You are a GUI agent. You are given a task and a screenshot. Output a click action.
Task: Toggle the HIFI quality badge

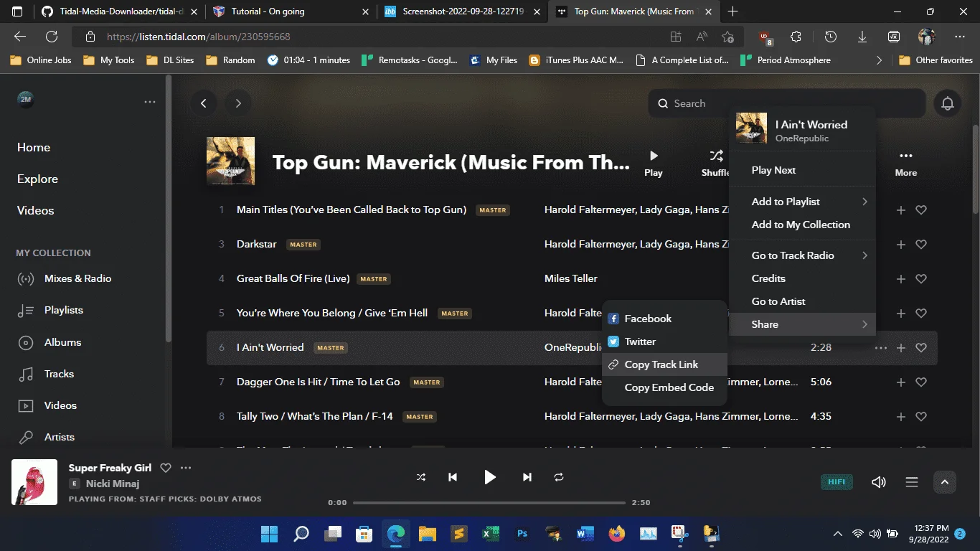coord(837,482)
